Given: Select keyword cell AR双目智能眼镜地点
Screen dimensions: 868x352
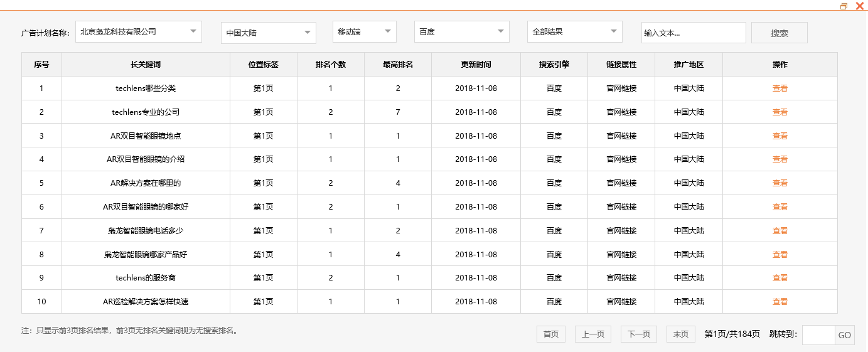Looking at the screenshot, I should tap(146, 136).
